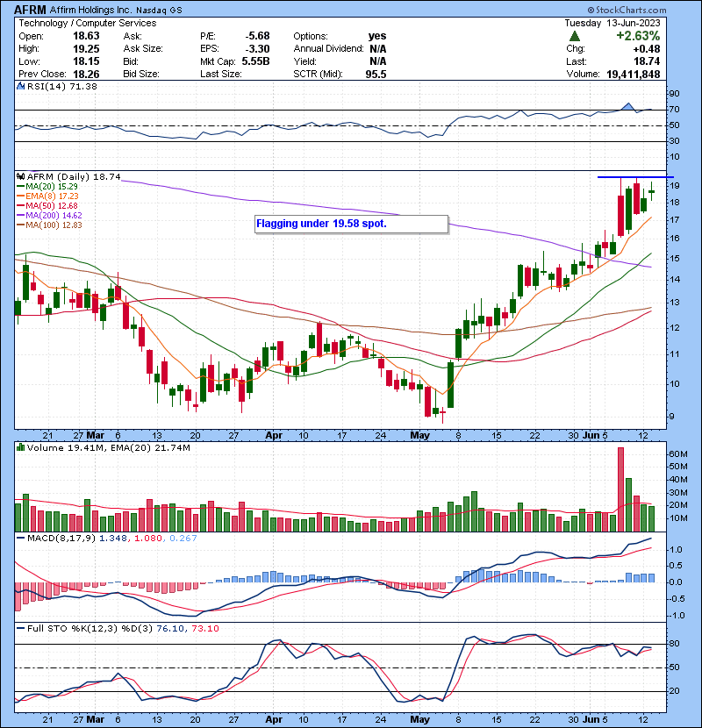Click the red MA(50) legend line marker
The width and height of the screenshot is (702, 728).
click(19, 208)
